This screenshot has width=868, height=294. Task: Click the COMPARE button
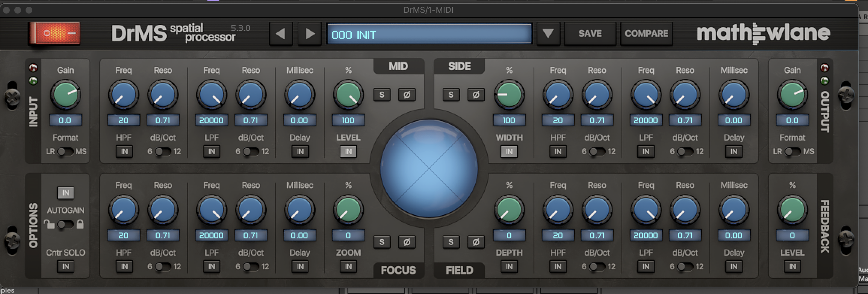coord(646,34)
